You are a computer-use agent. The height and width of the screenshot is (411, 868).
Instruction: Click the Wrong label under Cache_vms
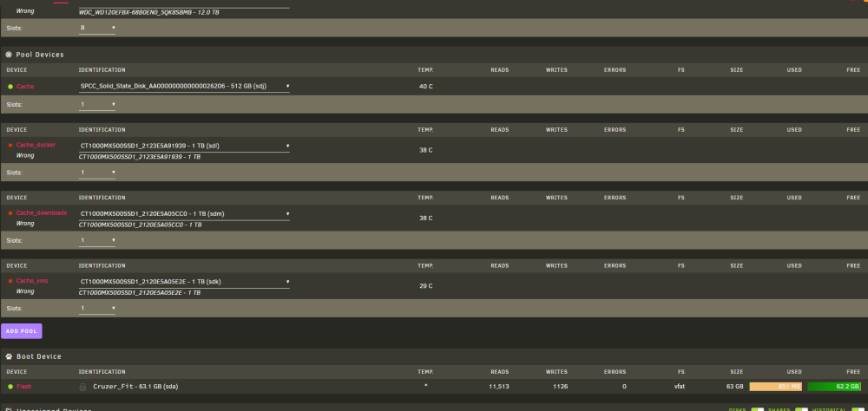25,291
